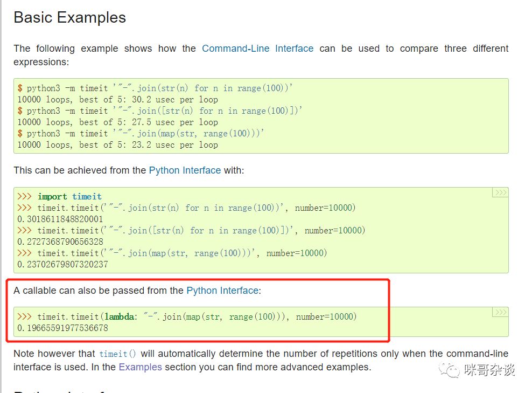Click the timeit() function reference link
Screen dimensions: 532x393
(x=117, y=354)
